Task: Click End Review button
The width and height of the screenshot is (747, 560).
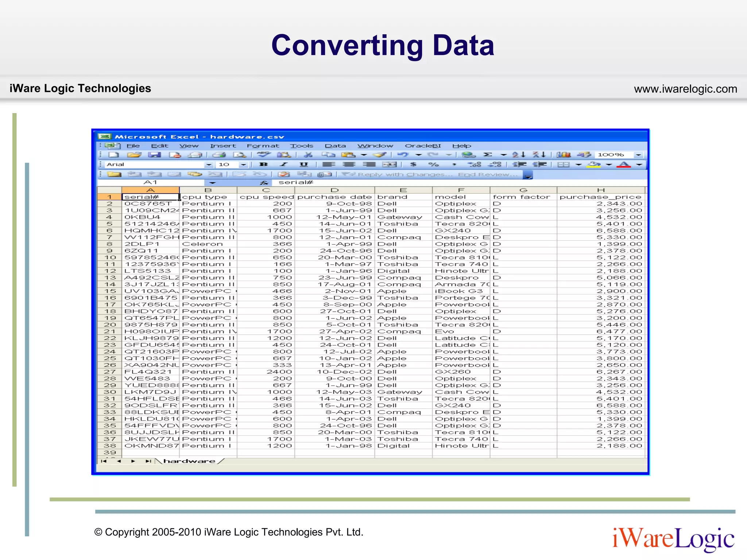Action: click(488, 175)
